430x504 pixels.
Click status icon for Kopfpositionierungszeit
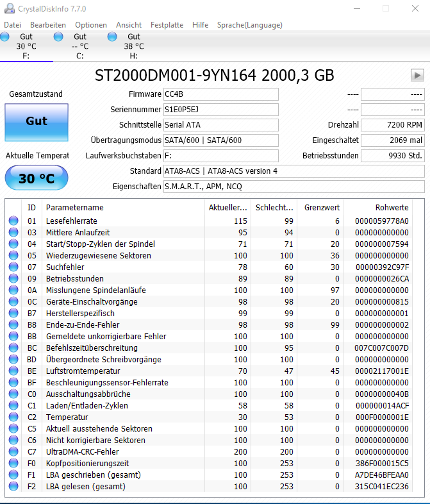coord(13,464)
